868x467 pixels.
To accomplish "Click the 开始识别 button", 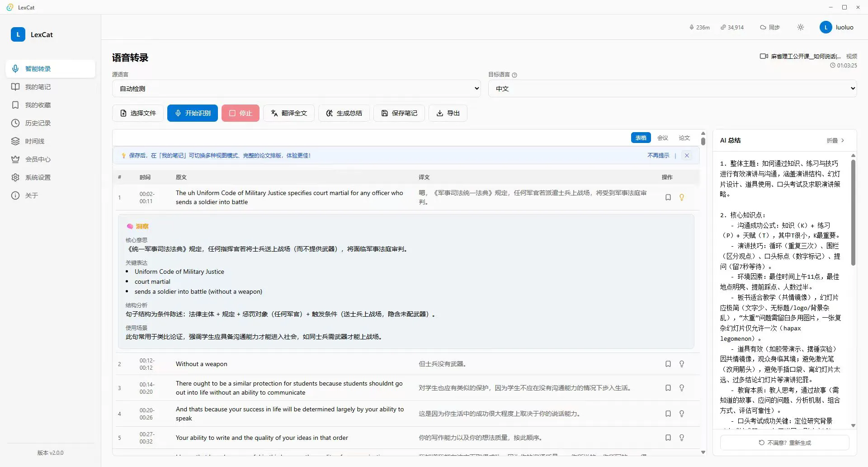I will pos(193,113).
